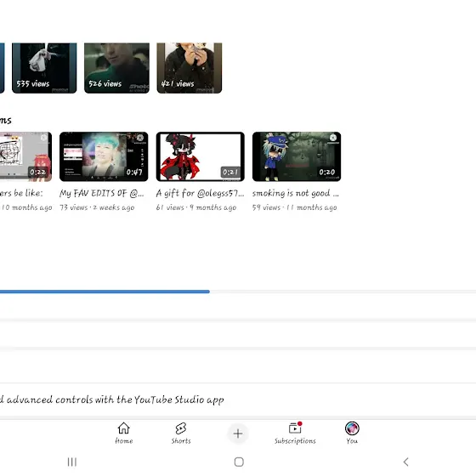The width and height of the screenshot is (476, 476).
Task: Open the short with 421 views
Action: click(x=190, y=68)
